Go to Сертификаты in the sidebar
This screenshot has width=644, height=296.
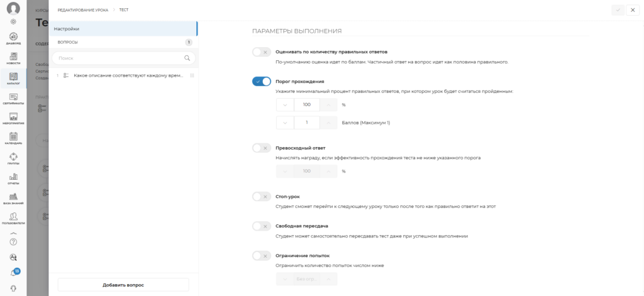click(13, 97)
